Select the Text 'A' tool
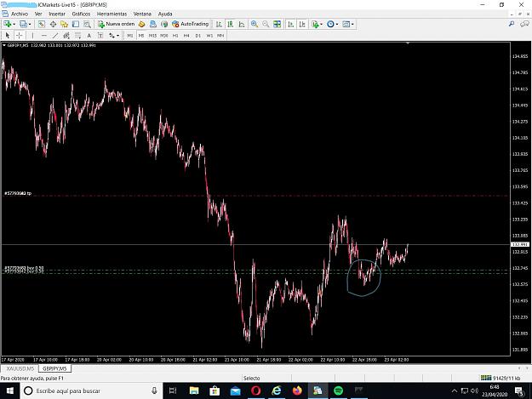The image size is (532, 399). click(89, 35)
